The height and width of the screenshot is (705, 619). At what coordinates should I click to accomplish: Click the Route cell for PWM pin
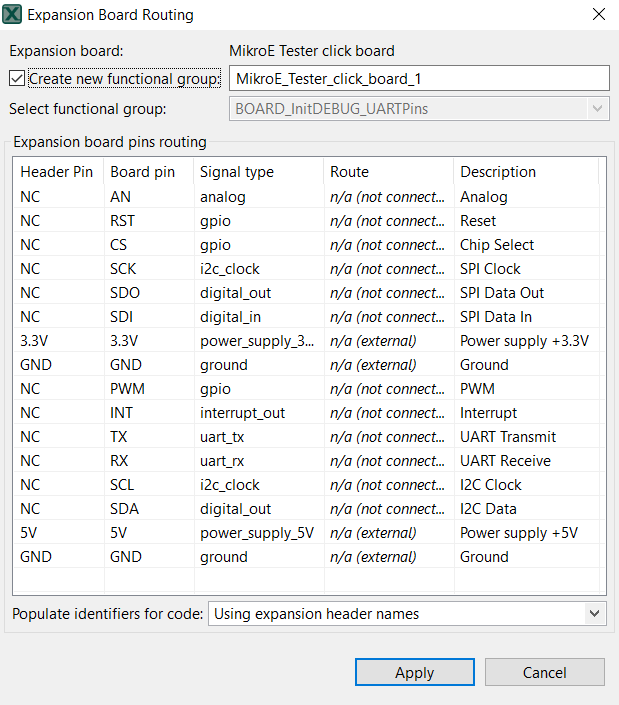click(387, 389)
